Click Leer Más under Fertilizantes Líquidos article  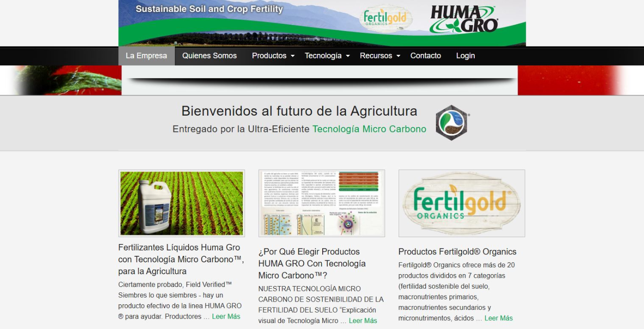click(x=226, y=317)
